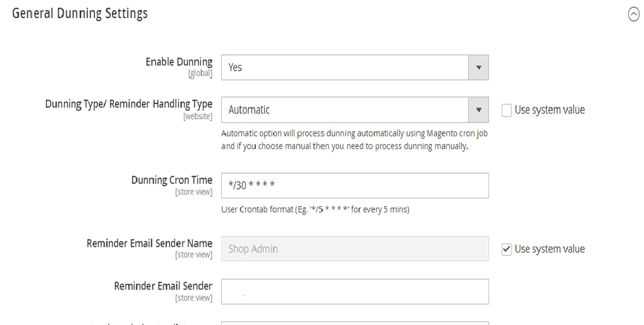The image size is (644, 325).
Task: Click the Dunning Type dropdown arrow
Action: pos(478,110)
